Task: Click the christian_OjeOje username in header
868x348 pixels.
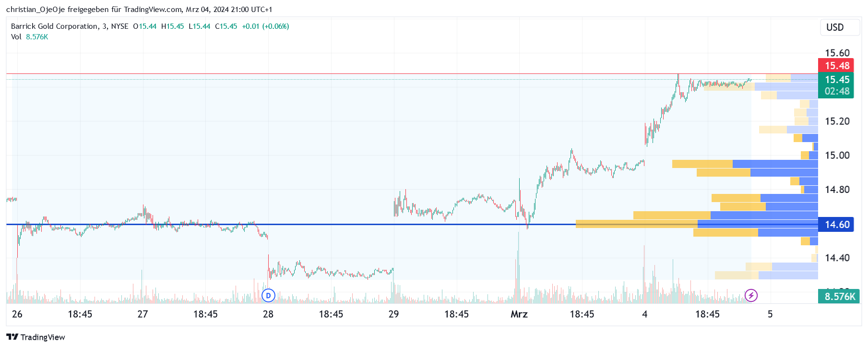Action: click(36, 10)
